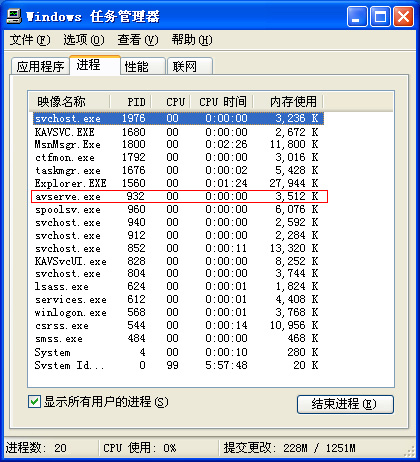Image resolution: width=420 pixels, height=462 pixels.
Task: Click the Task Manager title bar icon
Action: pos(14,16)
